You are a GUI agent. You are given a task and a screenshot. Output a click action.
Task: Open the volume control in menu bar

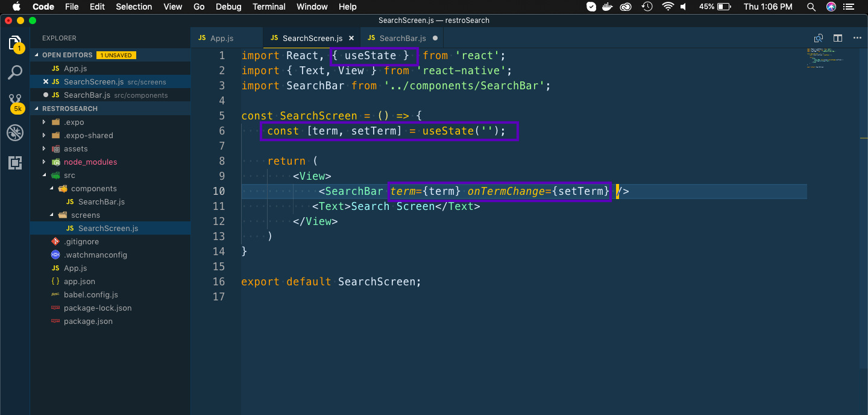tap(684, 7)
